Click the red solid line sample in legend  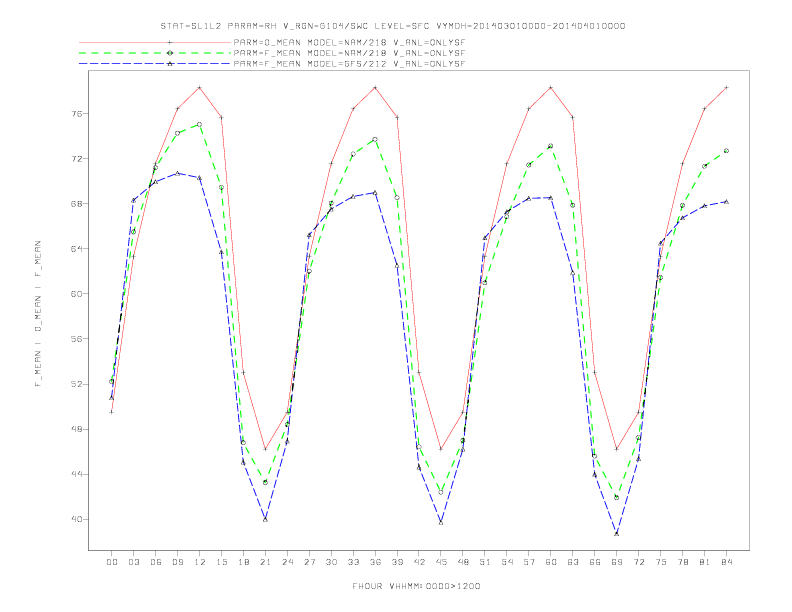pyautogui.click(x=155, y=42)
